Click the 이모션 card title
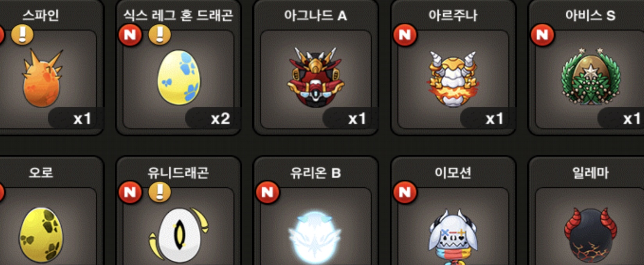The width and height of the screenshot is (644, 265). click(x=453, y=173)
